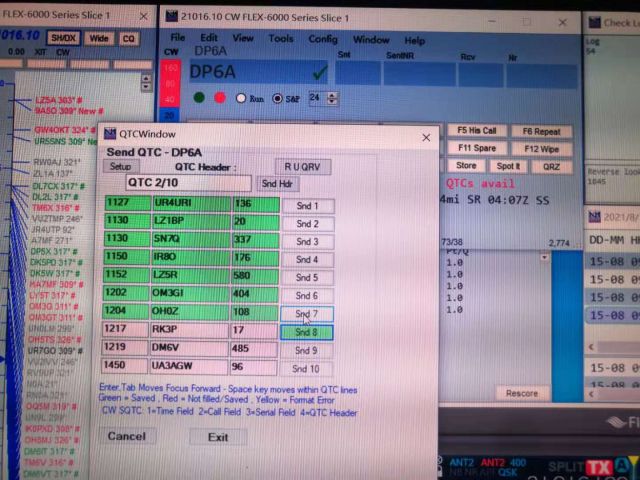Image resolution: width=640 pixels, height=480 pixels.
Task: Click Snd 5 for the LZ5R row
Action: (x=307, y=278)
